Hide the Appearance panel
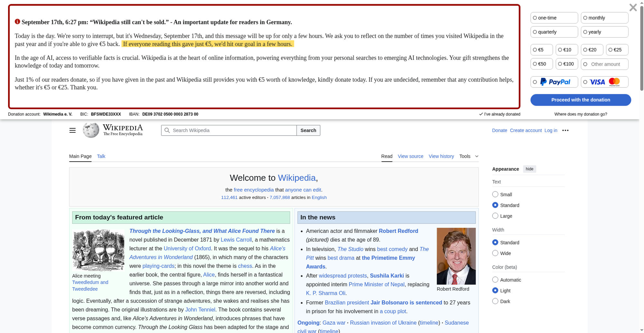 coord(529,169)
